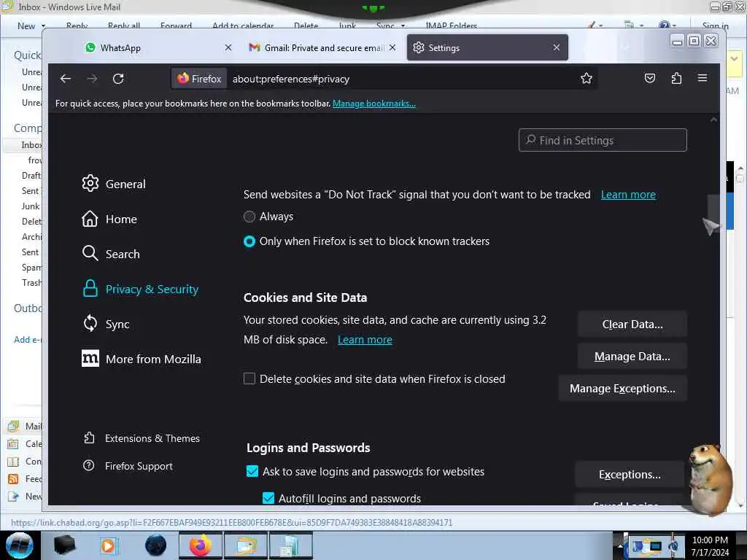Screen dimensions: 747x560
Task: Open More from Mozilla category
Action: pyautogui.click(x=141, y=359)
